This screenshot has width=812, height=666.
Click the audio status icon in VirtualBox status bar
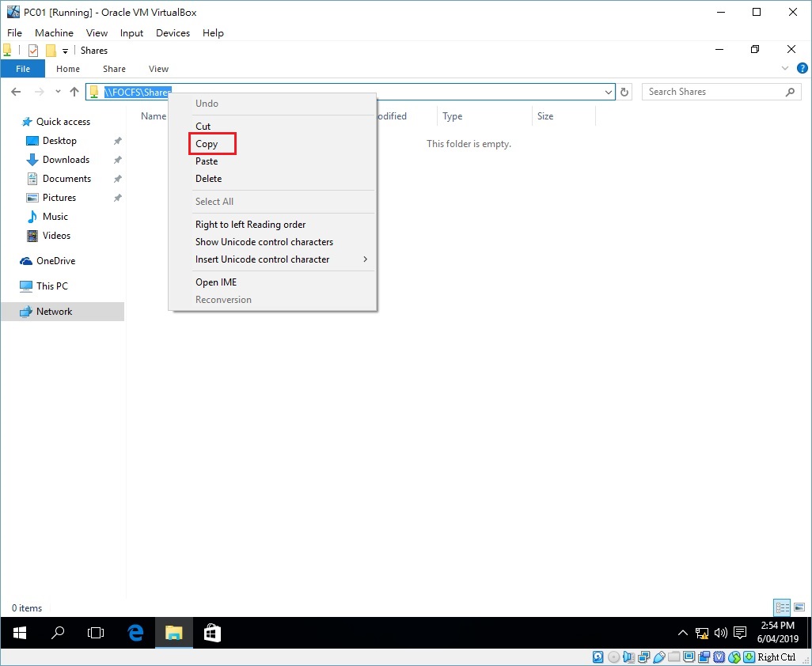coord(628,657)
